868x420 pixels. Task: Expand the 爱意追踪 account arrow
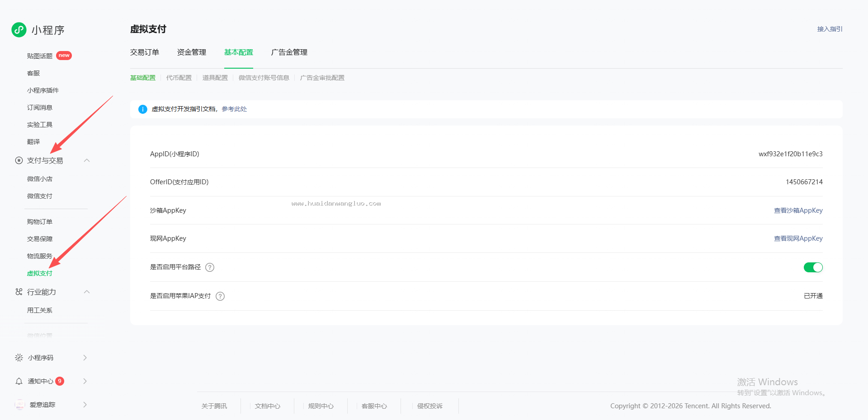pyautogui.click(x=85, y=405)
